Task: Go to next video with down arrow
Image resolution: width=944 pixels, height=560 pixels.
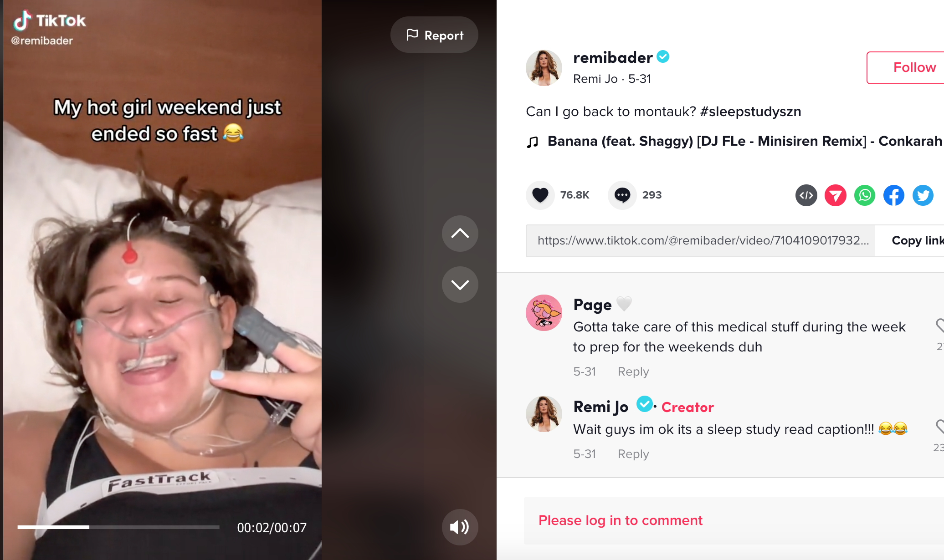Action: [x=460, y=285]
